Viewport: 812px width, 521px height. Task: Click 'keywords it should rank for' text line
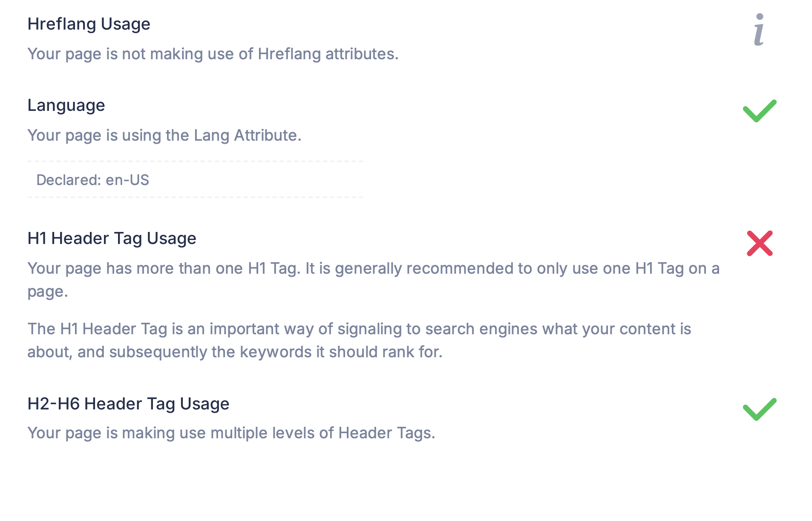coord(235,352)
